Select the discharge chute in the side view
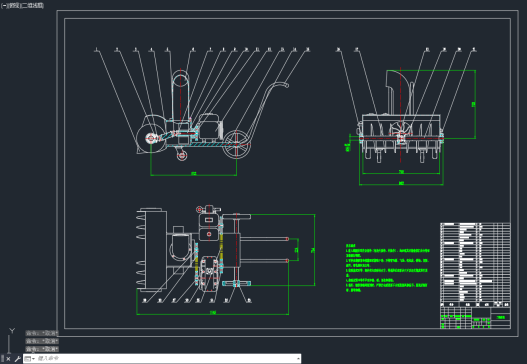 (x=180, y=95)
